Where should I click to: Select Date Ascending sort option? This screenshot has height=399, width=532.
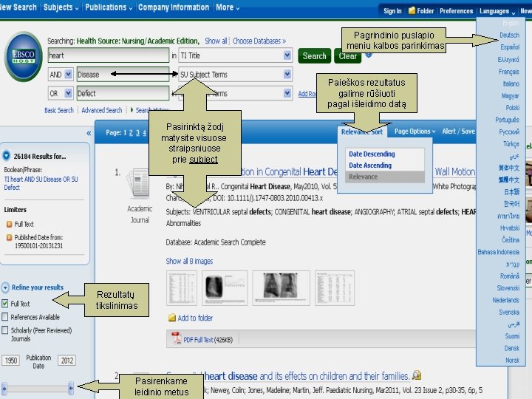370,166
